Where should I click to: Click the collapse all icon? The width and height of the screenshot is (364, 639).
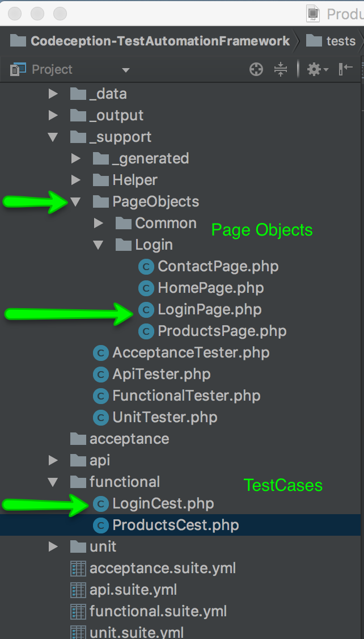tap(281, 70)
